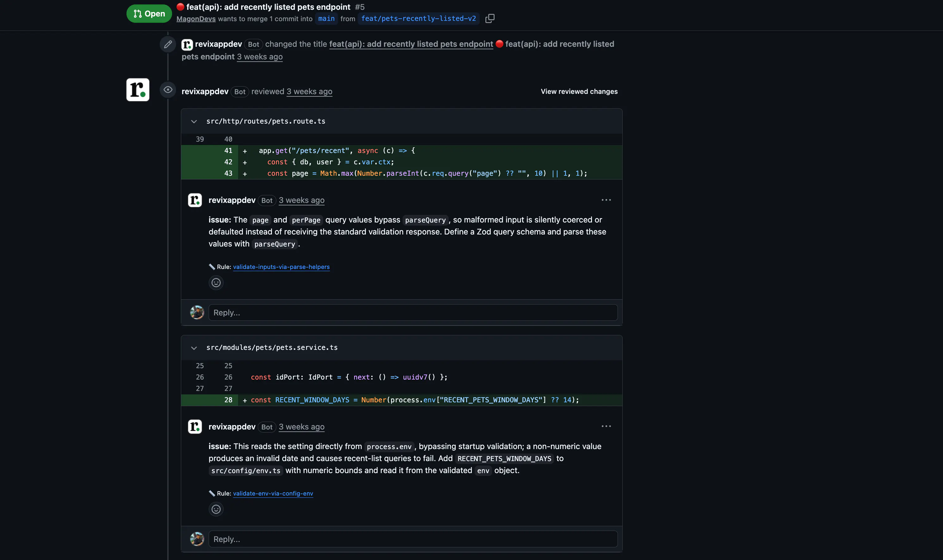
Task: Open the 3 weeks ago timestamp on the process.env comment
Action: point(302,427)
